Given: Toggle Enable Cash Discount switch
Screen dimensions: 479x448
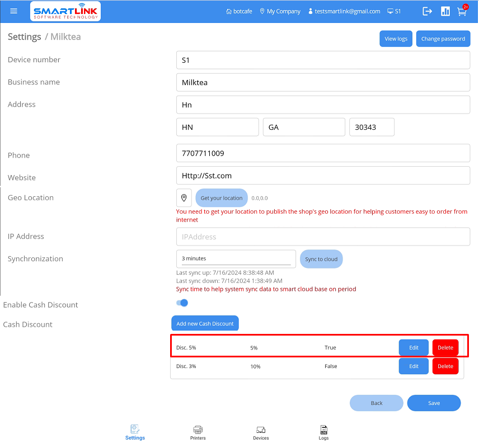Looking at the screenshot, I should 182,303.
